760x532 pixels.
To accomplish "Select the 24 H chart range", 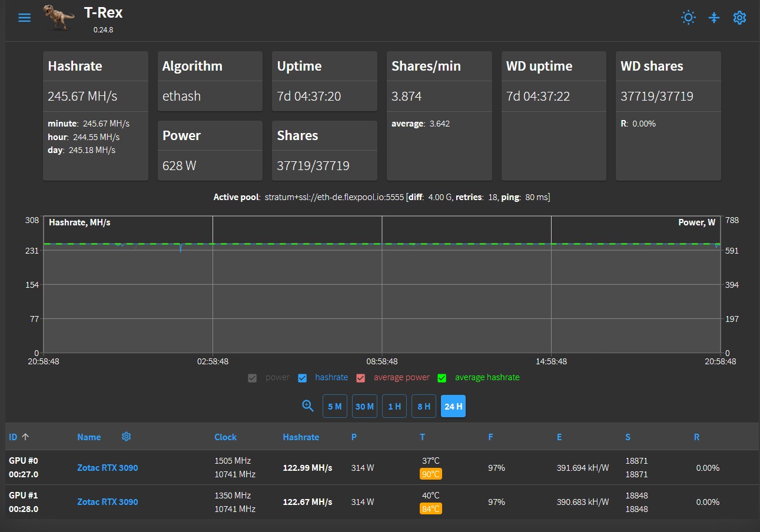I will coord(453,406).
